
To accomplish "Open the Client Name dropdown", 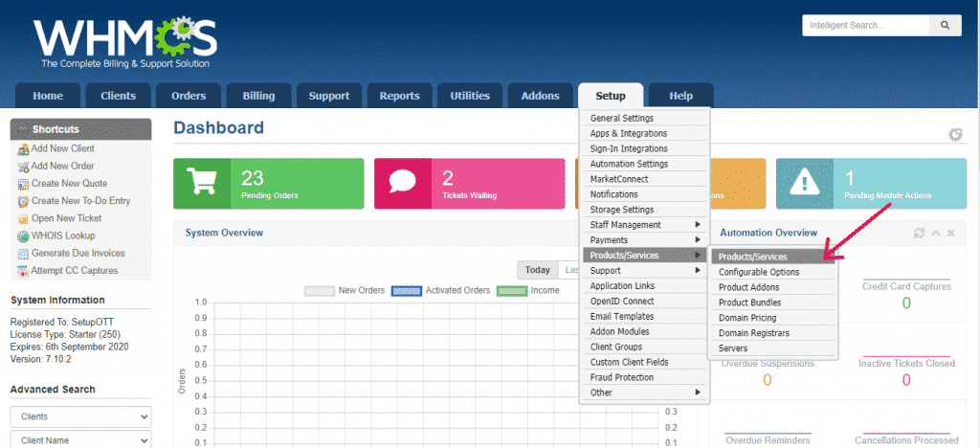I will coord(80,440).
